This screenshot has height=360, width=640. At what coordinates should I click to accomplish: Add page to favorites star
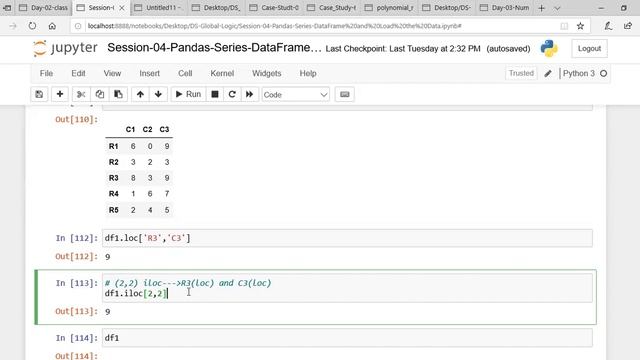[x=580, y=26]
